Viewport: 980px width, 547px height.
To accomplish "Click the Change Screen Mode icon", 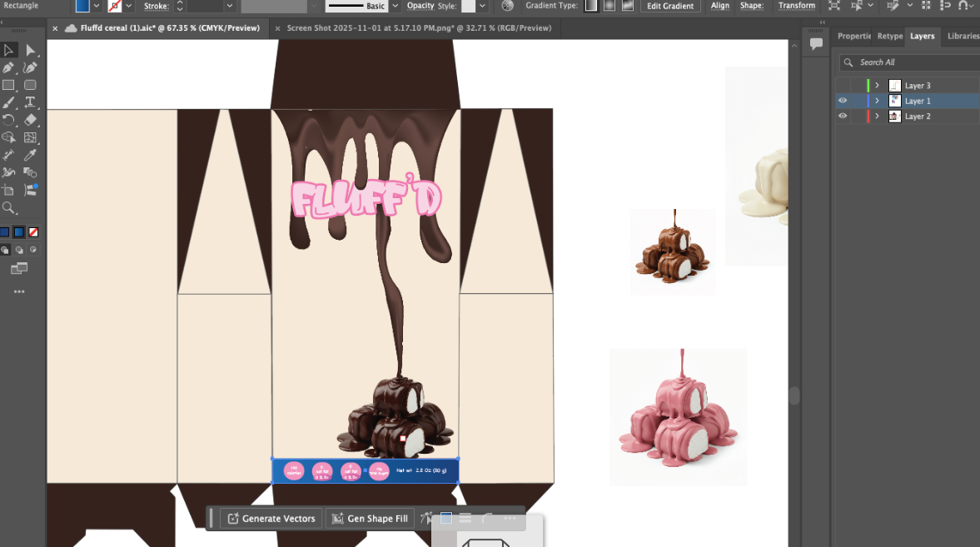I will pos(19,269).
